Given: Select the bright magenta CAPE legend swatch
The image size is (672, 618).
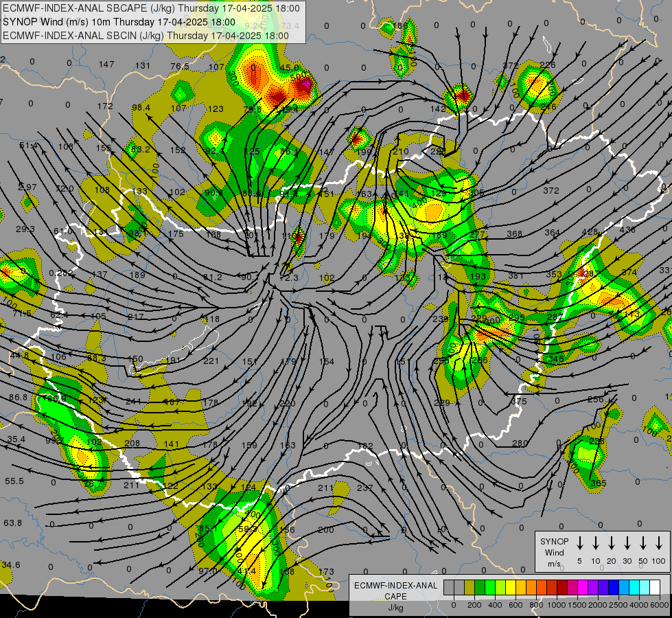Looking at the screenshot, I should [x=583, y=588].
